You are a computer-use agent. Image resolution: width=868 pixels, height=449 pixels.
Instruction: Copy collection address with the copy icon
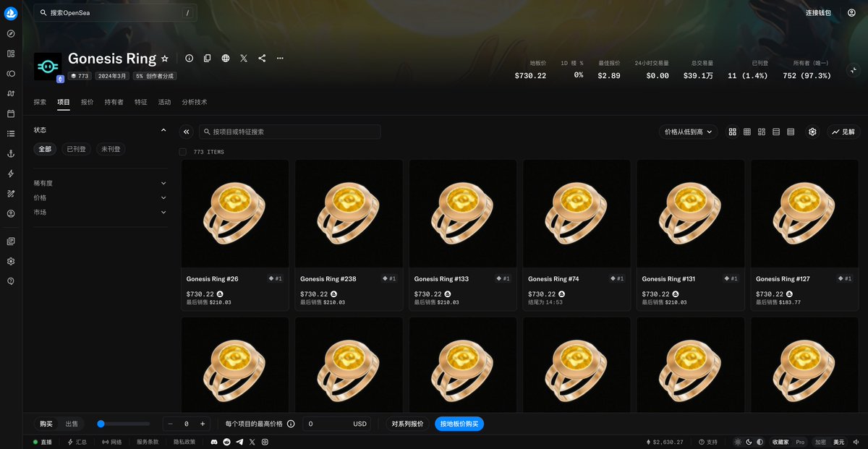[208, 58]
